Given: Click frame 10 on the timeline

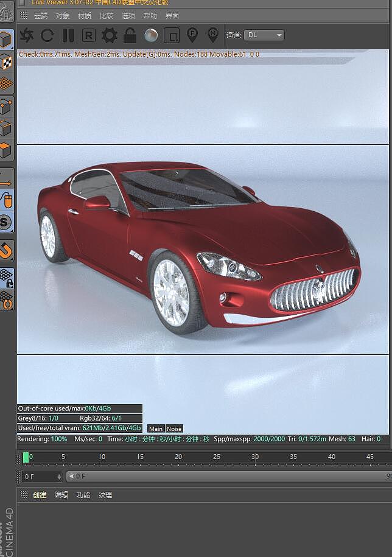Looking at the screenshot, I should tap(102, 457).
